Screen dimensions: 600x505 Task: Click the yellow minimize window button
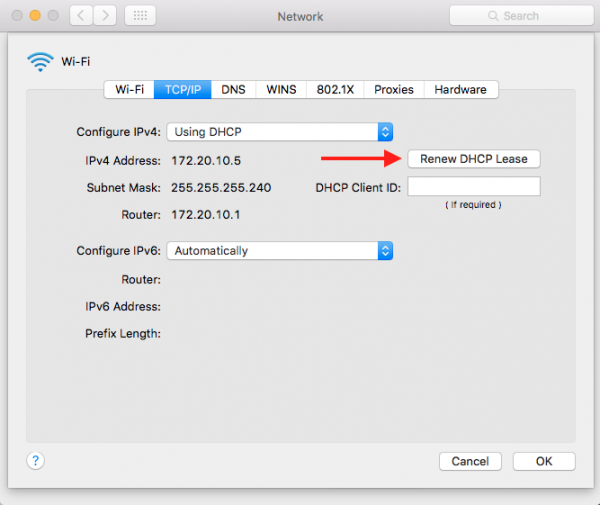(35, 16)
